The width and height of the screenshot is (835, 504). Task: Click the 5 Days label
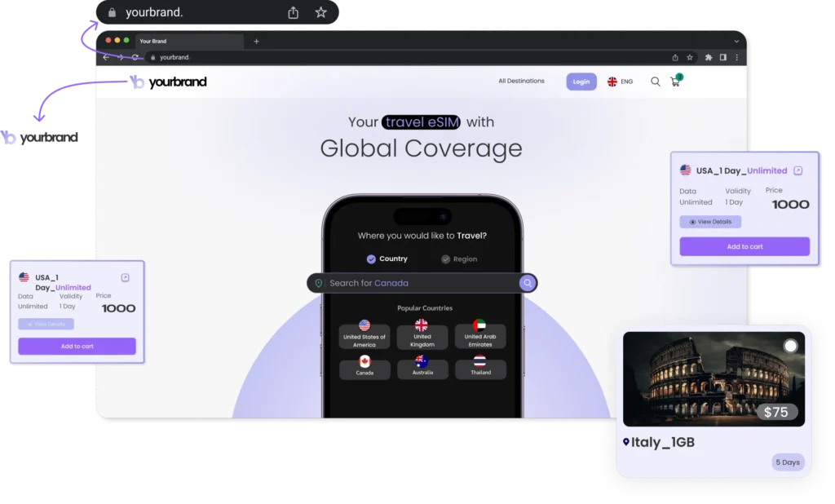(x=788, y=462)
